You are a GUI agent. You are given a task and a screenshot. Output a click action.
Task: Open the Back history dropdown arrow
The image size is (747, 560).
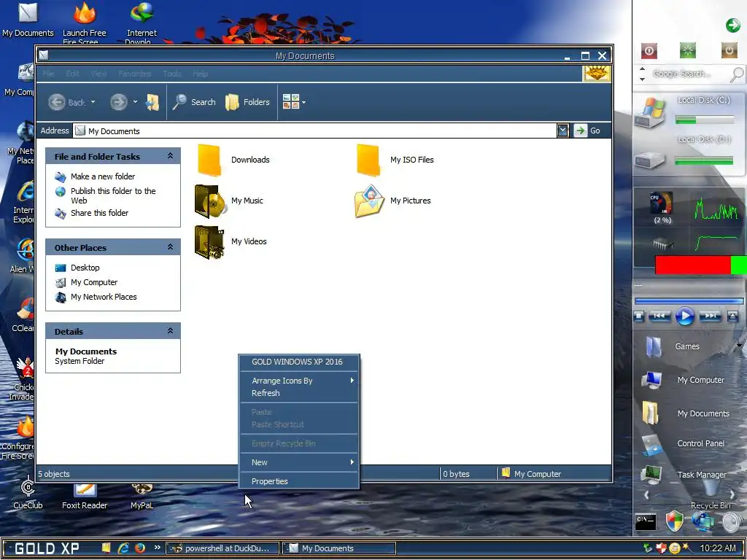coord(93,102)
